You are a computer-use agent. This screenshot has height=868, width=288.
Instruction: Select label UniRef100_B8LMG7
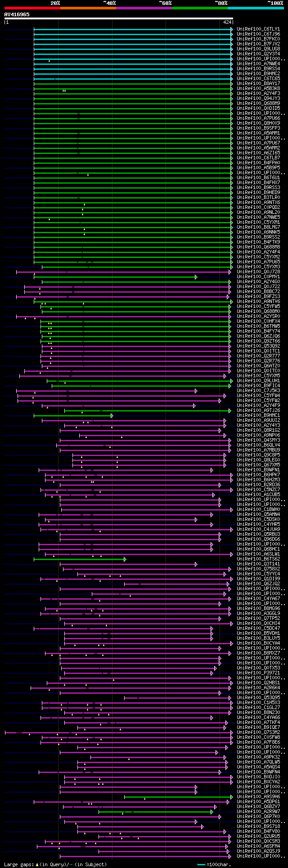pos(258,227)
